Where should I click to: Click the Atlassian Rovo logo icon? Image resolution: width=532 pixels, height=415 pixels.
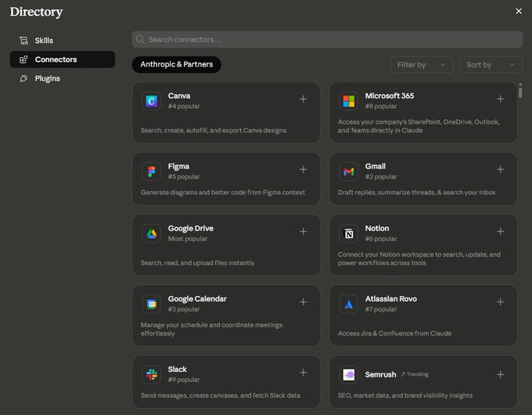(348, 304)
